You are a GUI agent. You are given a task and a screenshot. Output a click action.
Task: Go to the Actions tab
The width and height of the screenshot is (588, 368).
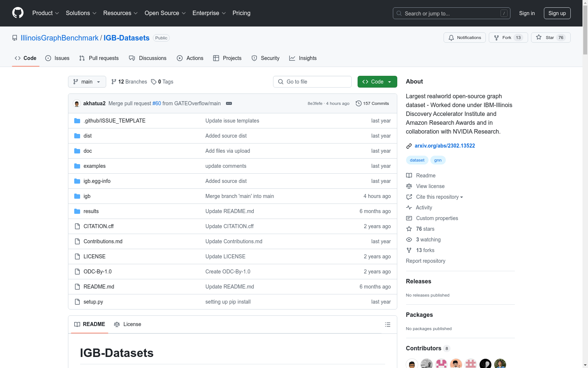point(190,58)
